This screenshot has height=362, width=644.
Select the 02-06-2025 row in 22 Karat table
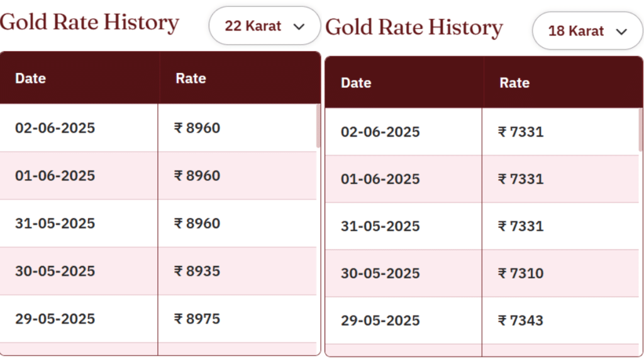click(x=158, y=128)
